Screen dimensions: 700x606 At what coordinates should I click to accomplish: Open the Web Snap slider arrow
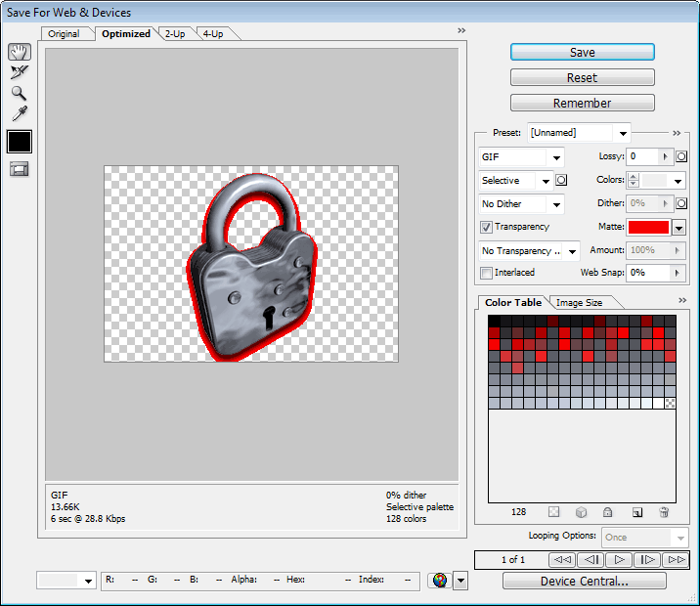677,273
